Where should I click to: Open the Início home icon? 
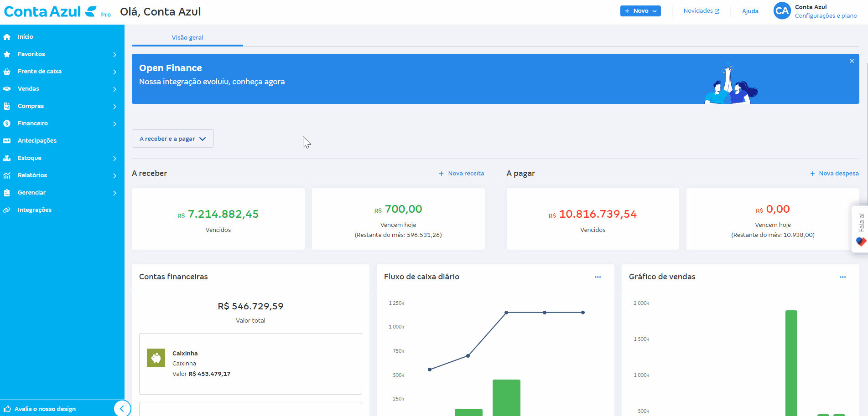click(7, 36)
